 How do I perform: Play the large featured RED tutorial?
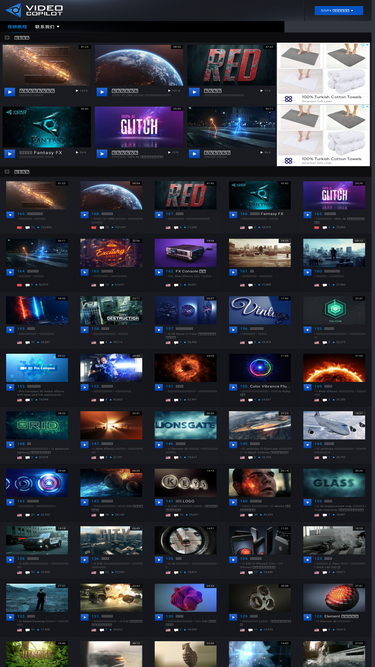194,92
